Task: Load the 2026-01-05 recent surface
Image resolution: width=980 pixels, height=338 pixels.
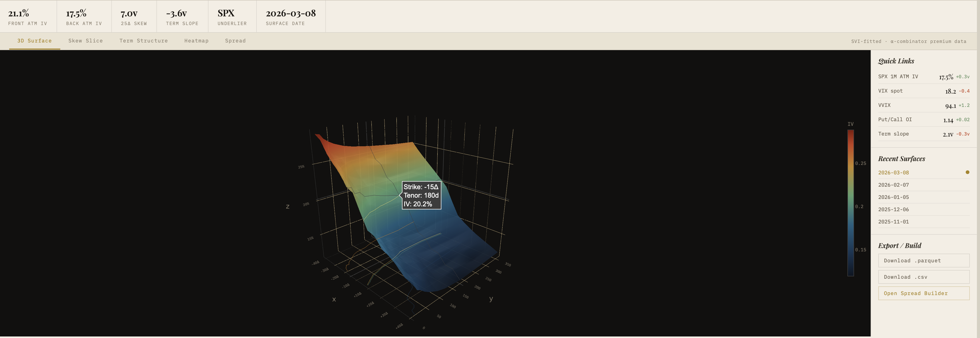Action: 893,197
